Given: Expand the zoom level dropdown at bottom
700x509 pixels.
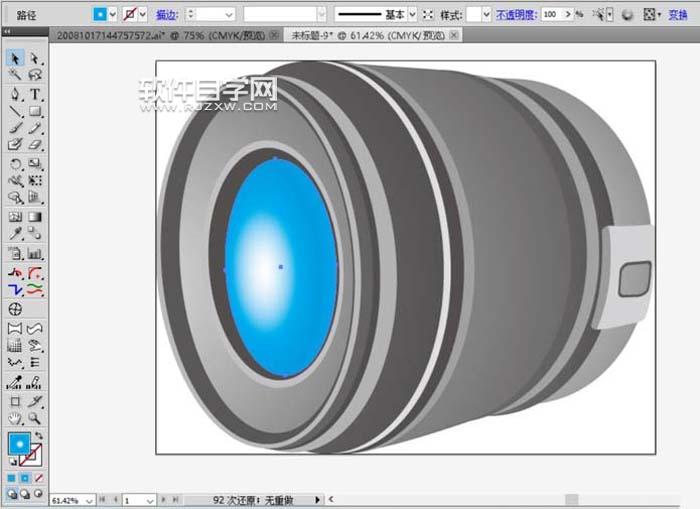Looking at the screenshot, I should click(x=89, y=499).
